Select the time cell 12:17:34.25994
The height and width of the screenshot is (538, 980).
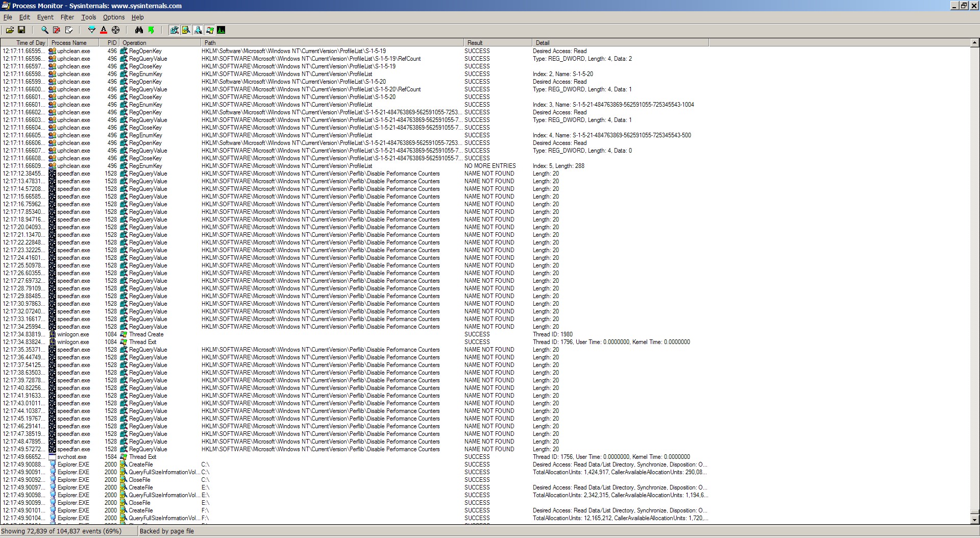pos(23,327)
